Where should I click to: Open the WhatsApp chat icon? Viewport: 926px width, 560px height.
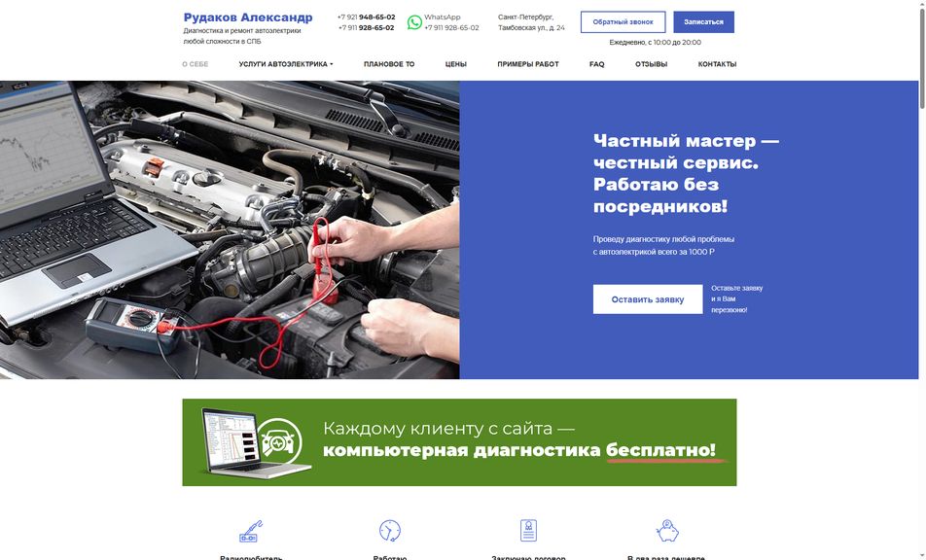tap(414, 22)
